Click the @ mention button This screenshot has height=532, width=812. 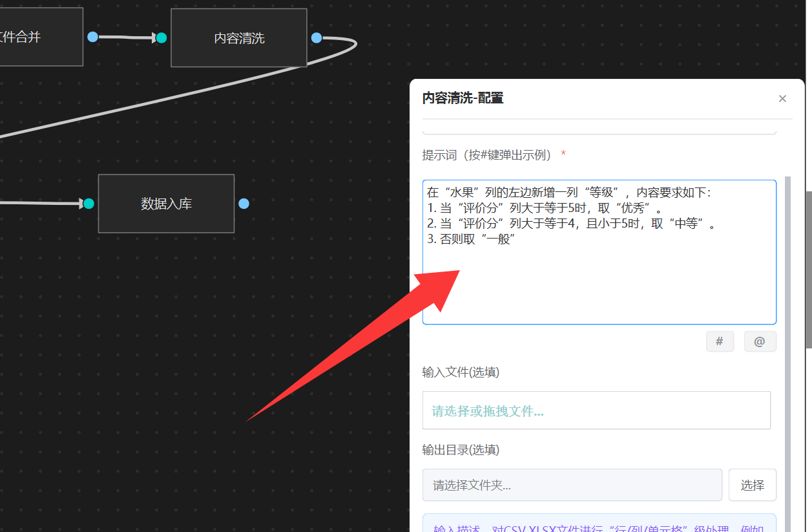tap(760, 341)
